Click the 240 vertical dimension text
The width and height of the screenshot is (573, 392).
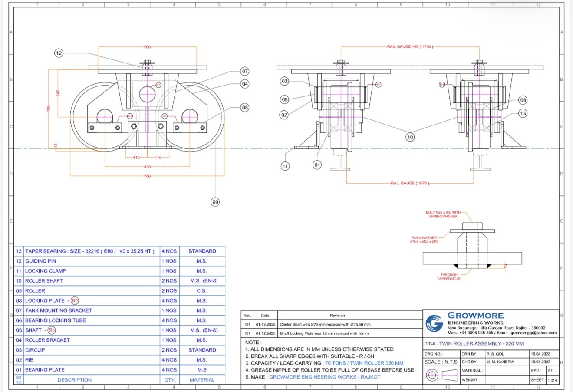58,93
